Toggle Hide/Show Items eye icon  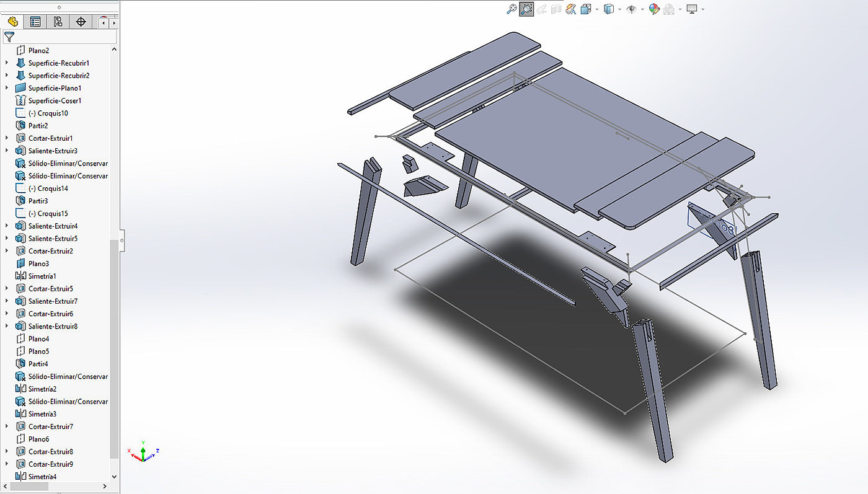(x=632, y=9)
